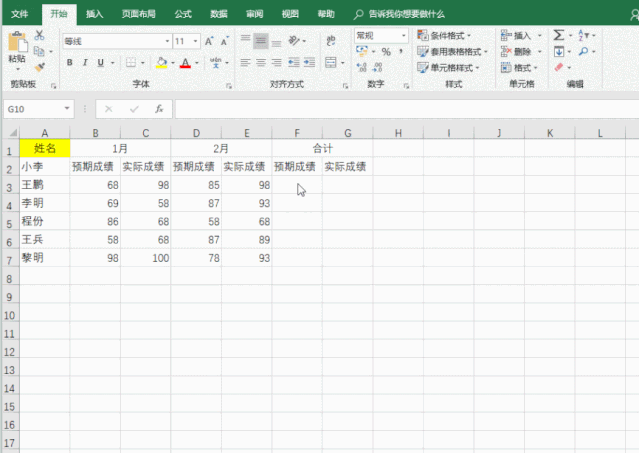Click the Clear eraser icon
Image resolution: width=639 pixels, height=453 pixels.
(559, 67)
